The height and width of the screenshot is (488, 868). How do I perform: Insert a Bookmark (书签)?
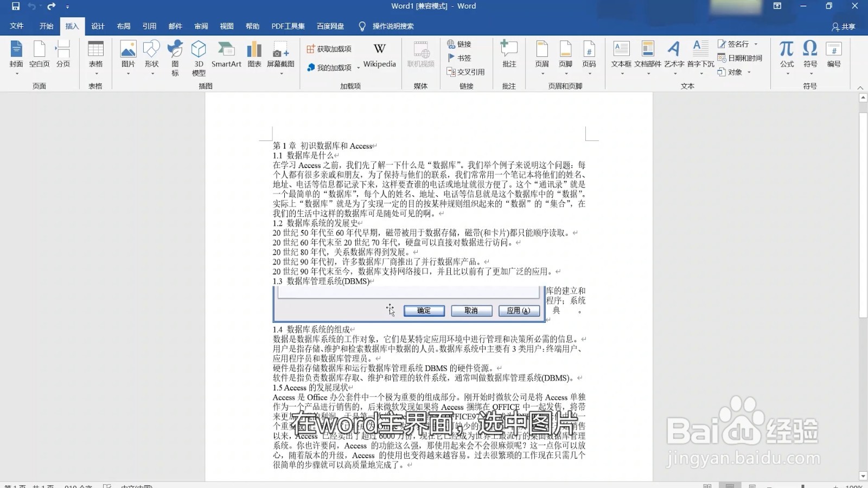459,58
